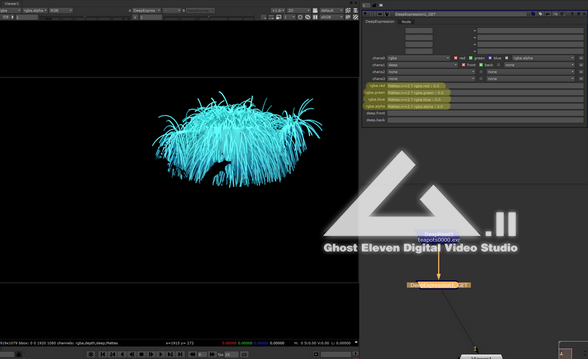588x361 pixels.
Task: Go to the last frame
Action: 180,354
